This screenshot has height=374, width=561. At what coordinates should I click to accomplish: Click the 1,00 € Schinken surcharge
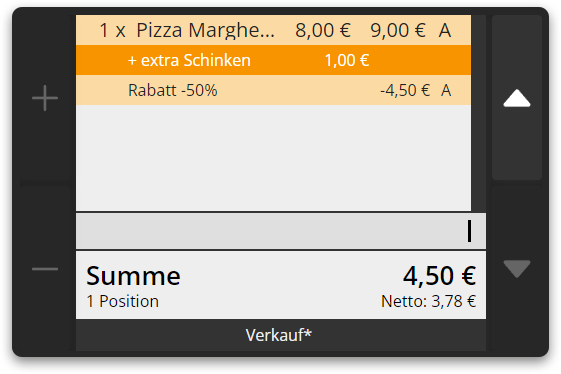point(347,60)
